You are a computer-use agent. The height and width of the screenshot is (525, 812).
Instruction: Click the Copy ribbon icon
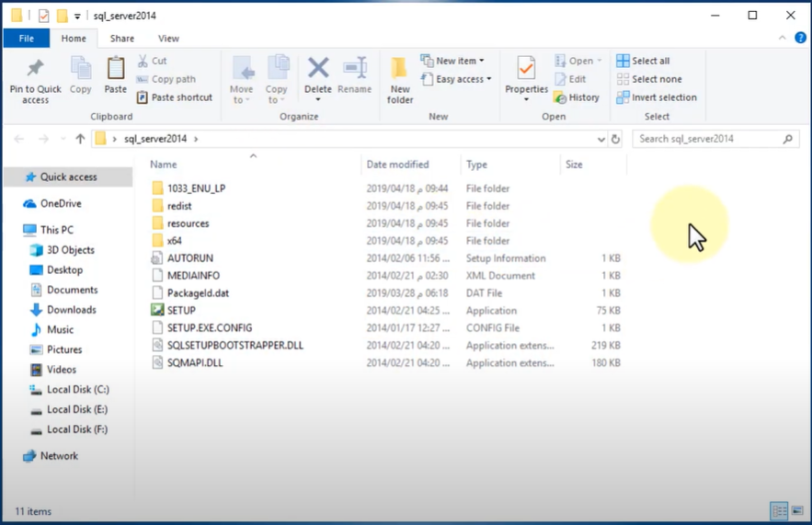click(x=81, y=68)
